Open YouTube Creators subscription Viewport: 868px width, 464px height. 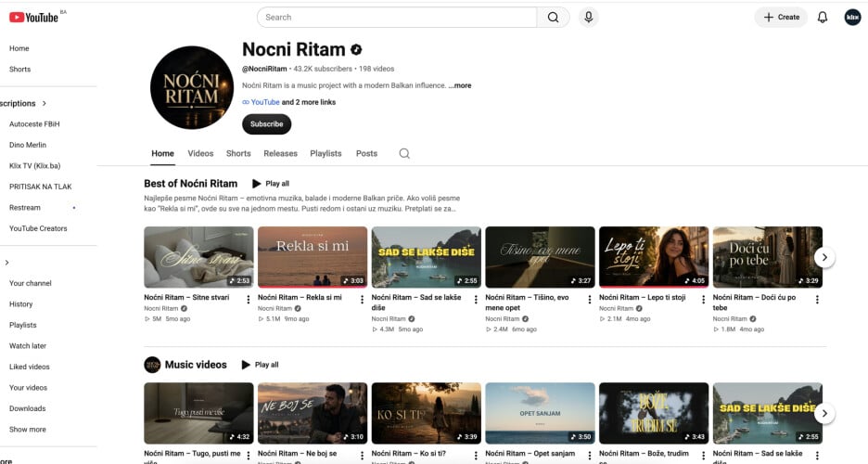[38, 228]
